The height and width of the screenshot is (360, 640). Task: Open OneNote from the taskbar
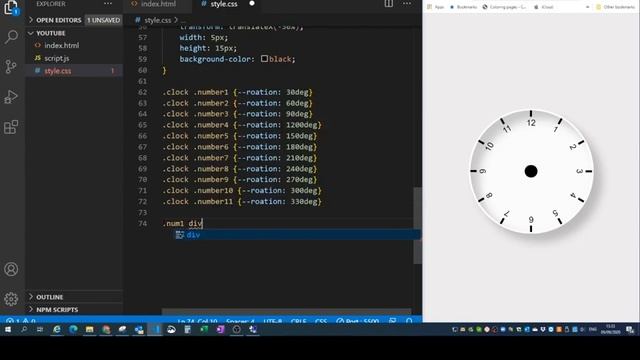point(220,329)
